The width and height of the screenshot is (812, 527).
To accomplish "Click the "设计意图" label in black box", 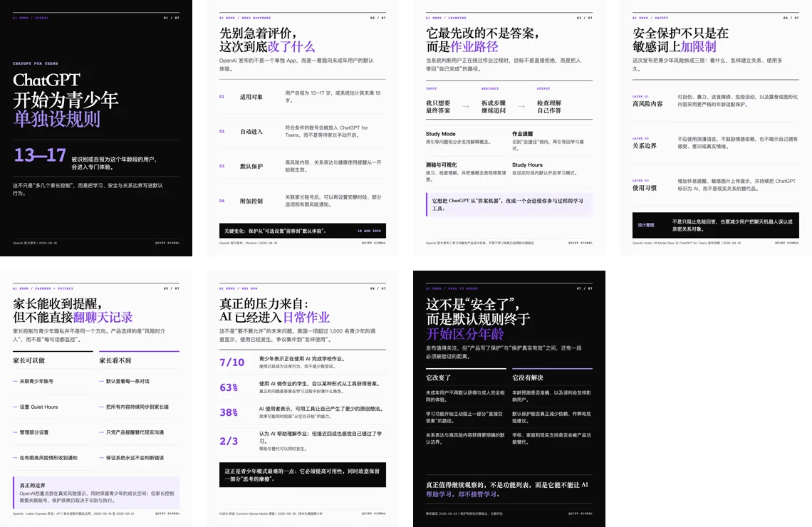I will coord(646,225).
